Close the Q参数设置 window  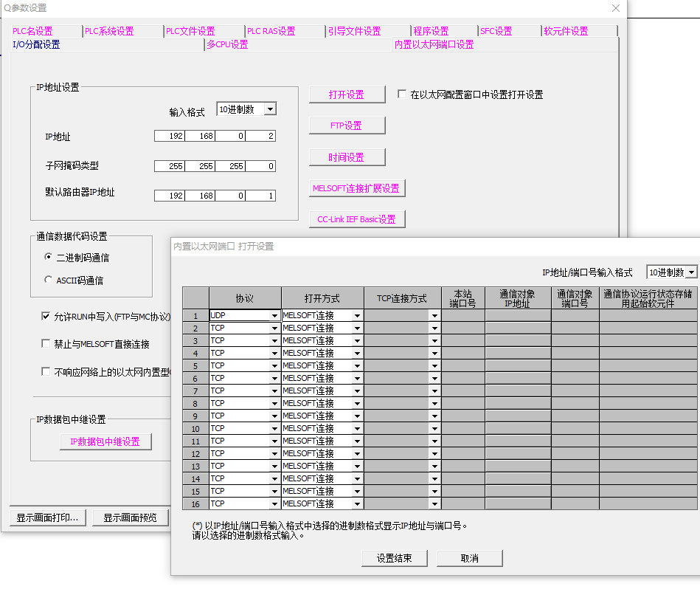[616, 8]
